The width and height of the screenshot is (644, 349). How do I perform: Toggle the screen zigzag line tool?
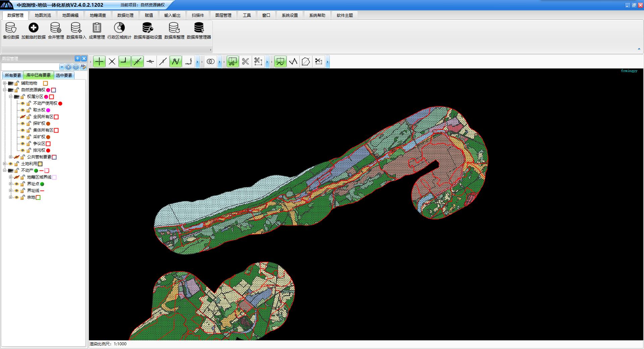click(280, 61)
